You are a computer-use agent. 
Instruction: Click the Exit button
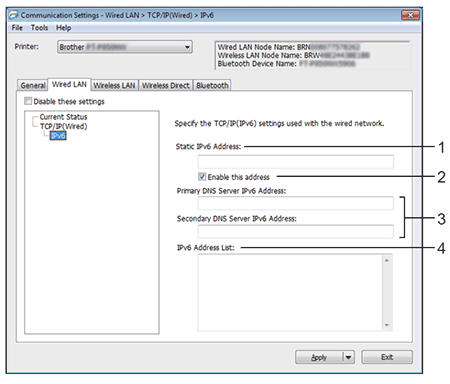(387, 357)
